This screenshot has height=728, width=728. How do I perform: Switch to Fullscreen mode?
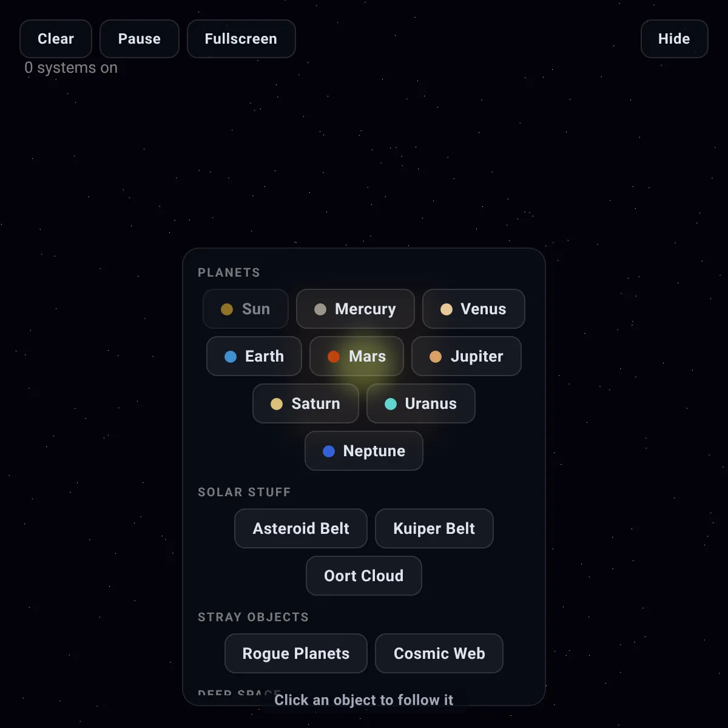(x=241, y=39)
